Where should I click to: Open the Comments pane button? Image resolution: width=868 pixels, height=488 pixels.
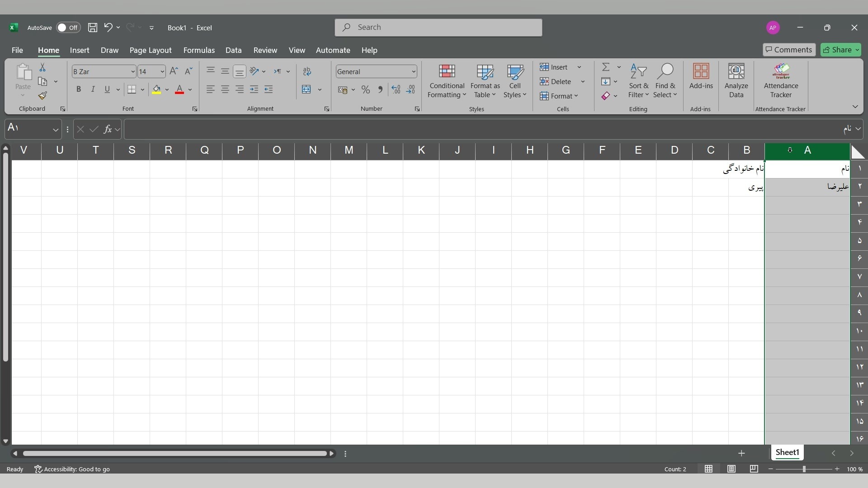point(789,50)
